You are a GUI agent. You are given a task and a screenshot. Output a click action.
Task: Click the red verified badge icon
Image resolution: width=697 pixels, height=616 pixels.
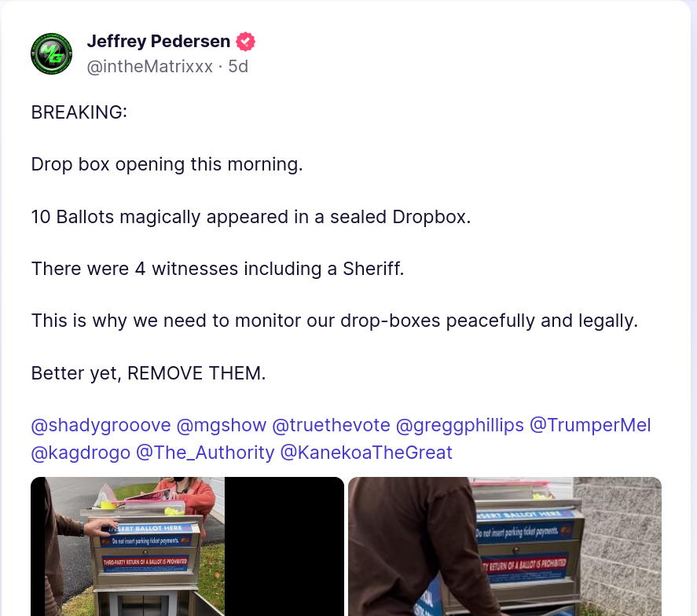pos(245,42)
